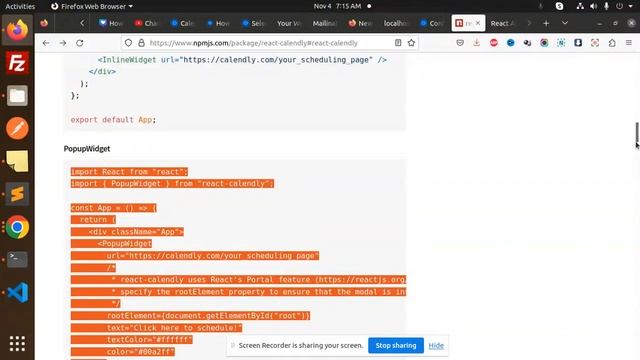The height and width of the screenshot is (360, 640).
Task: Launch Sublime Text from dock
Action: (x=17, y=194)
